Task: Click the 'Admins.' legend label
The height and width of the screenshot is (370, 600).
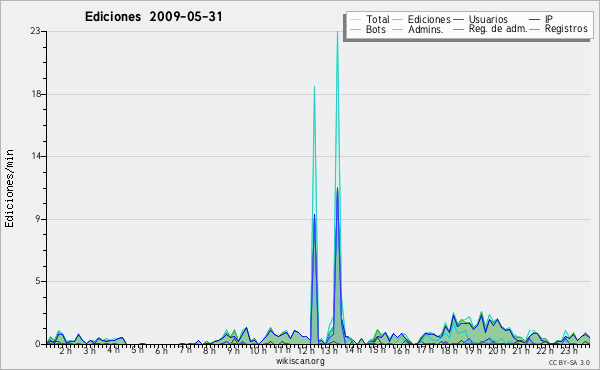Action: tap(426, 29)
